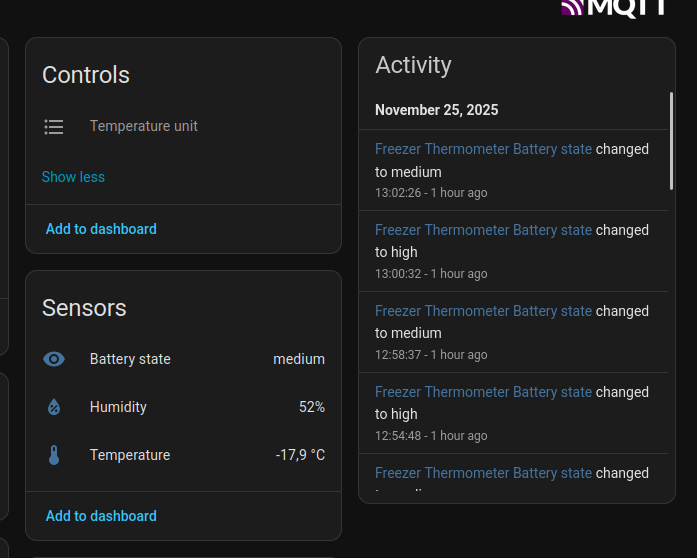
Task: Open the Battery state link from 13:02:26
Action: 483,149
